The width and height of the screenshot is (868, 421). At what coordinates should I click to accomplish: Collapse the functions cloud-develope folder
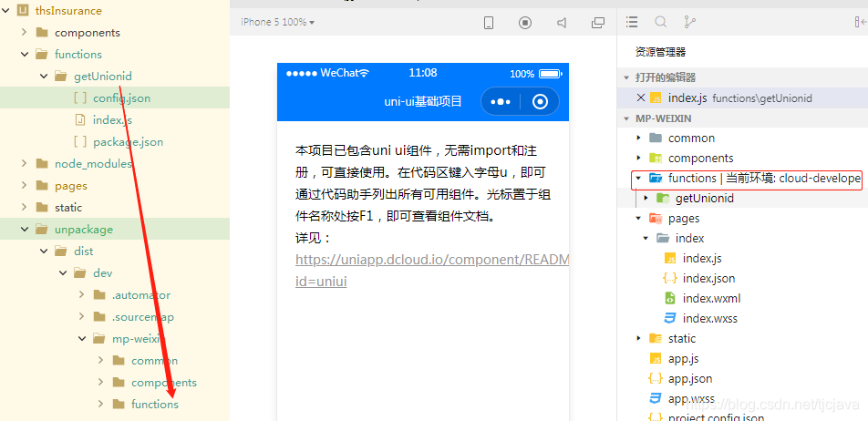(x=639, y=178)
